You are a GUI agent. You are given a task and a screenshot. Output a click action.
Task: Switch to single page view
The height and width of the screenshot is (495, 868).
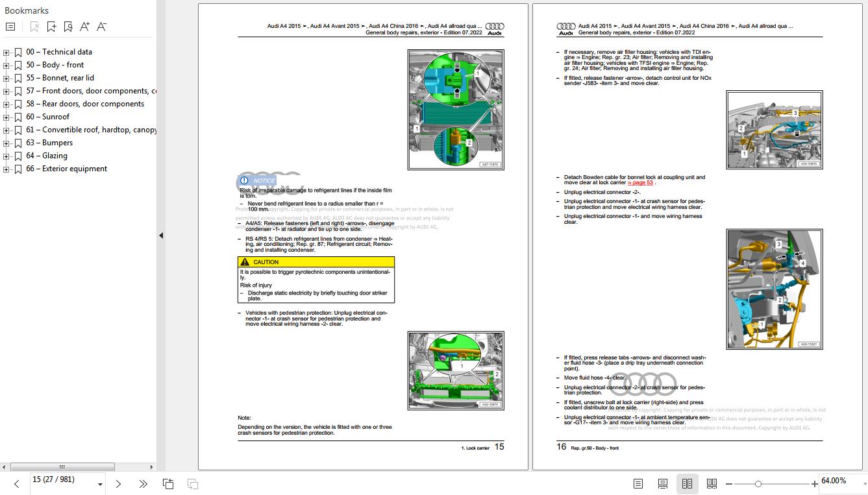[638, 484]
